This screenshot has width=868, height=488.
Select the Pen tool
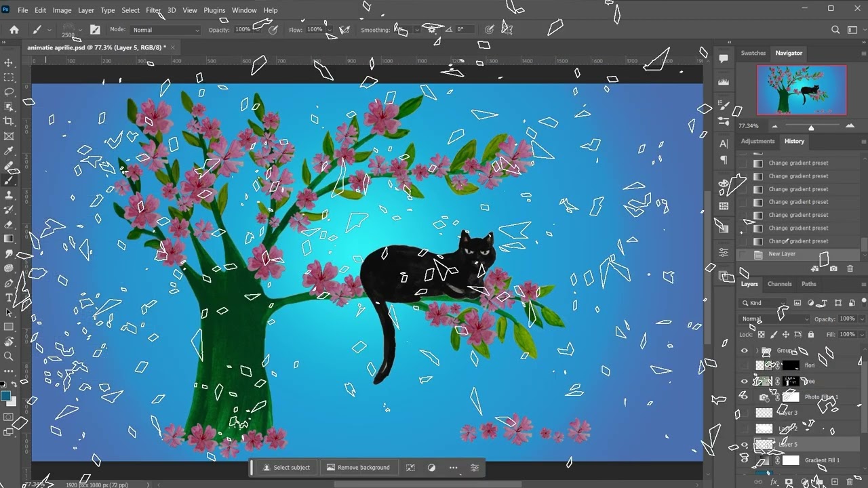pyautogui.click(x=9, y=283)
